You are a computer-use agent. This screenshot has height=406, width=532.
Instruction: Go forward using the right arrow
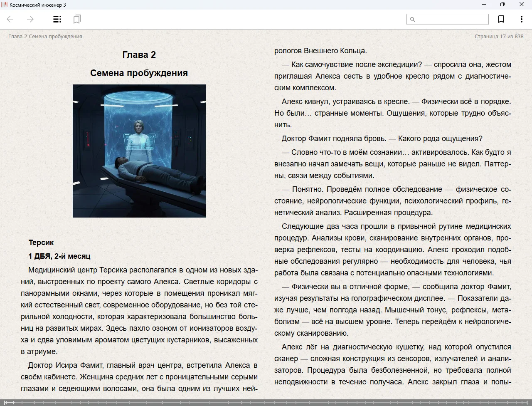(x=30, y=19)
